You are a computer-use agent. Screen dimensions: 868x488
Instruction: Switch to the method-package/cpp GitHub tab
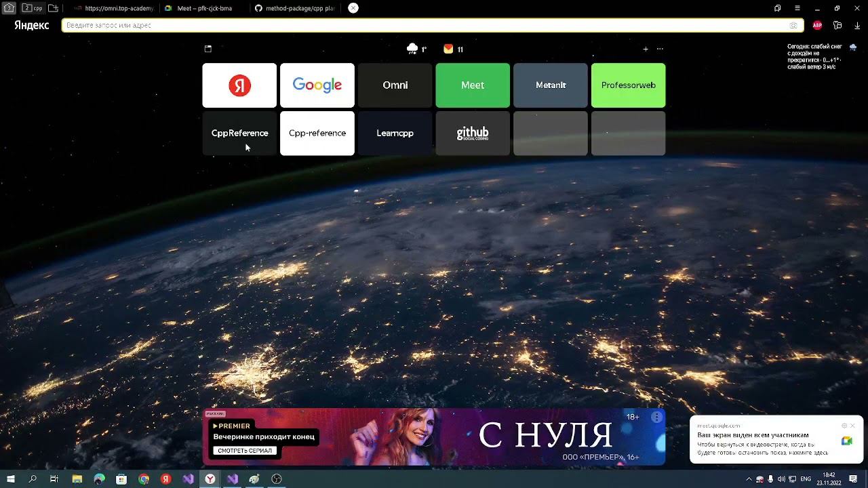295,8
